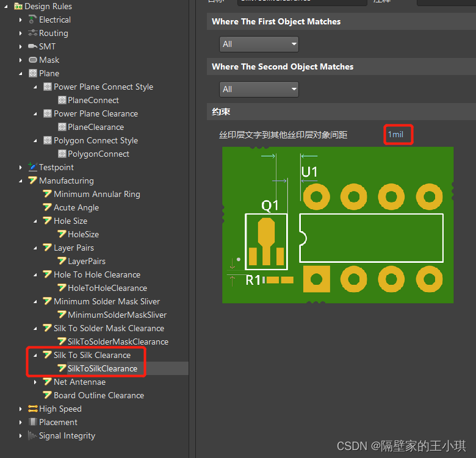Click the HoleSize rule icon
The image size is (476, 458).
click(62, 234)
